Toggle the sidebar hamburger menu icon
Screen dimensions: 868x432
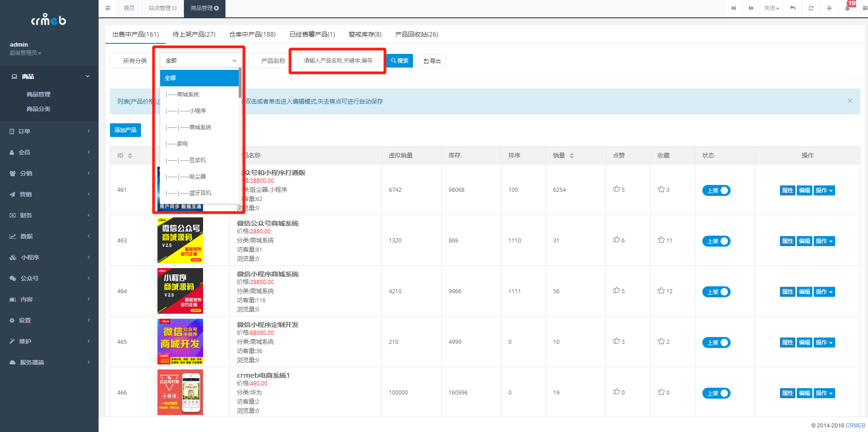pos(108,8)
